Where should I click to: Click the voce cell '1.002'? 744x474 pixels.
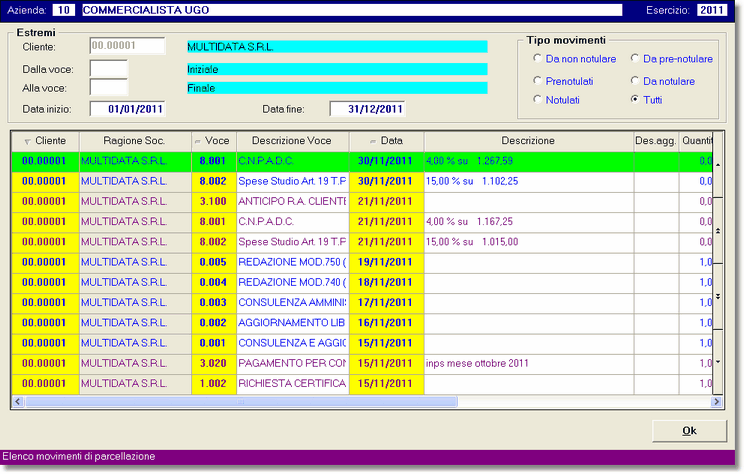[214, 384]
